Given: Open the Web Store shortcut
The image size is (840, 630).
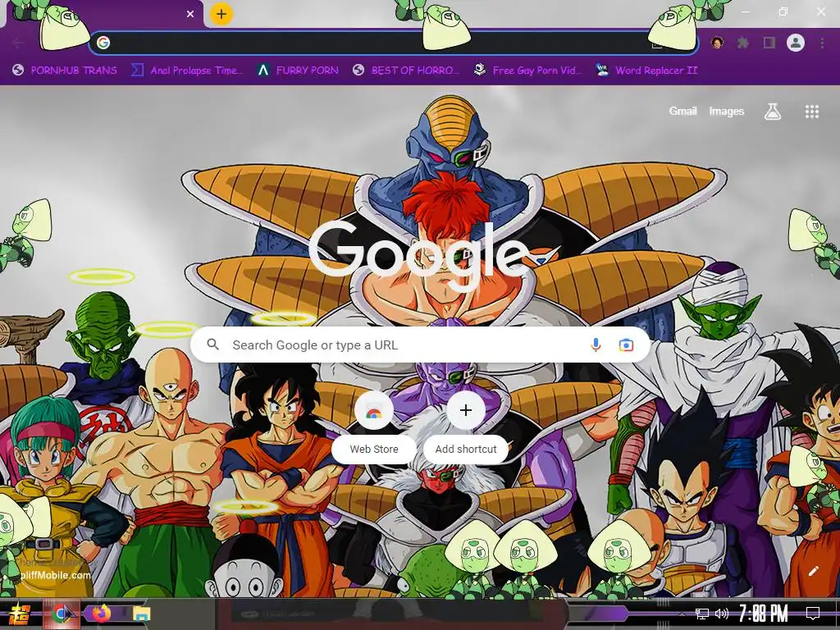Looking at the screenshot, I should click(374, 427).
